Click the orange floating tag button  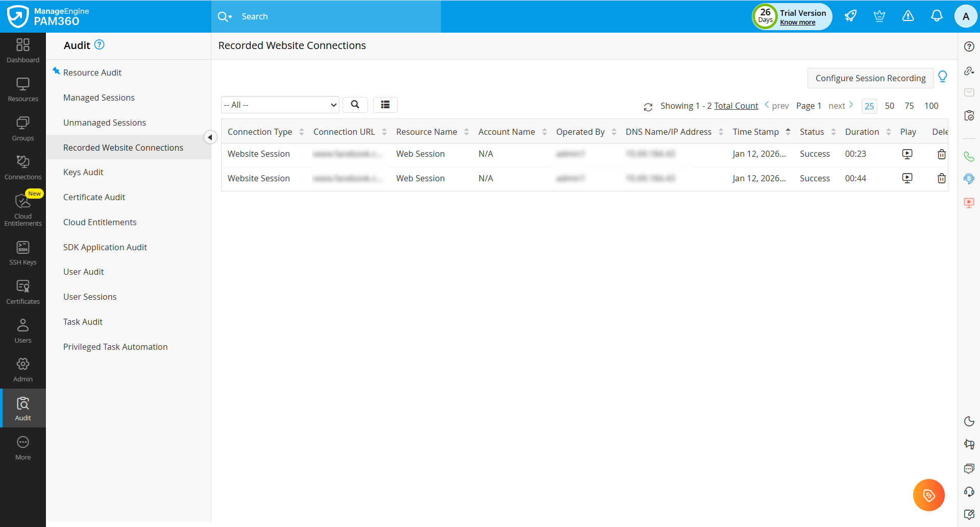coord(928,495)
